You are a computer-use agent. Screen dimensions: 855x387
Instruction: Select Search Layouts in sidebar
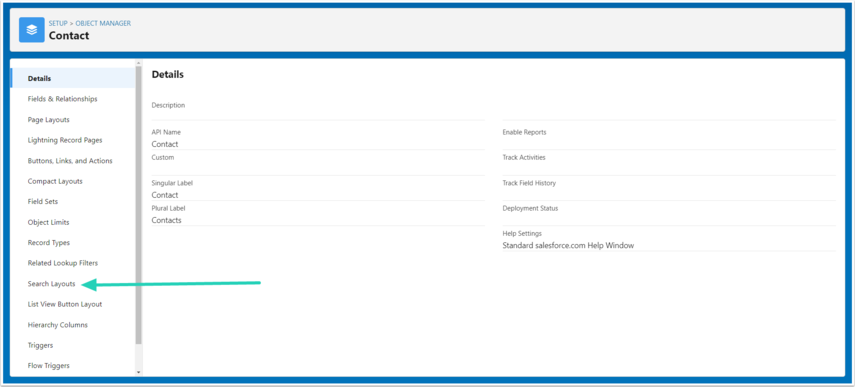click(x=51, y=284)
